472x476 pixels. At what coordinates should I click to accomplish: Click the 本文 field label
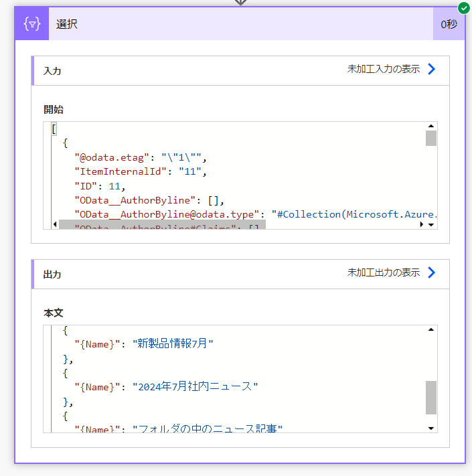54,313
